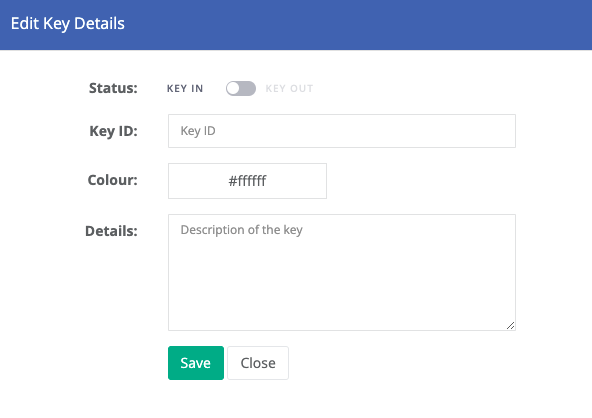The height and width of the screenshot is (418, 592).
Task: Click the Colour: field label
Action: tap(113, 180)
